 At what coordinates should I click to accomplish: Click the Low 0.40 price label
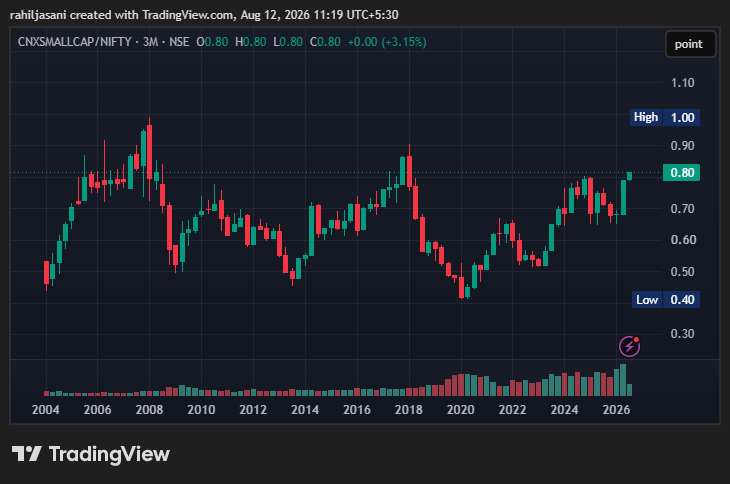[x=665, y=300]
